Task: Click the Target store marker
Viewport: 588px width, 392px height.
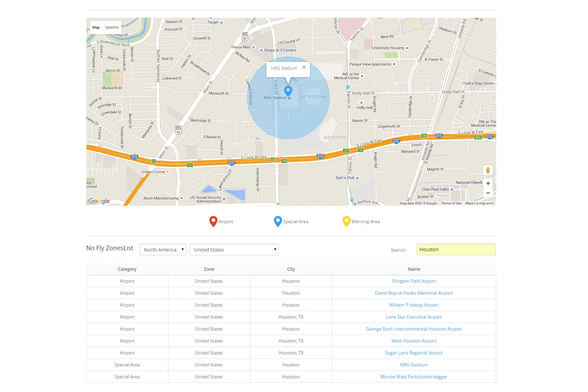Action: pyautogui.click(x=221, y=23)
